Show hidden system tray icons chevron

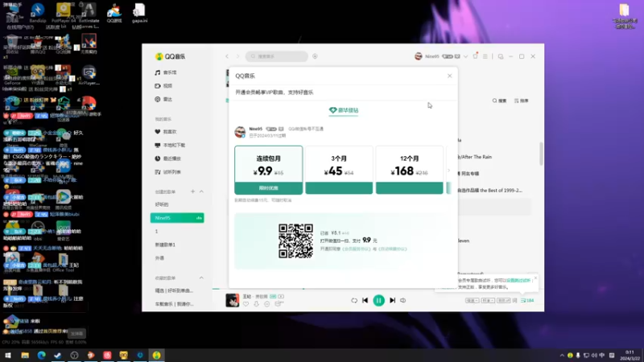pos(562,356)
